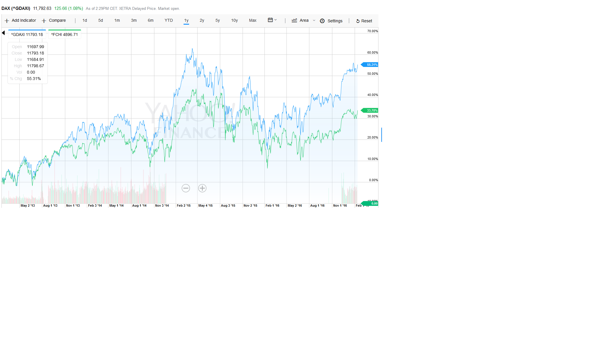Image resolution: width=609 pixels, height=364 pixels.
Task: Click the Add Indicator button
Action: 24,20
